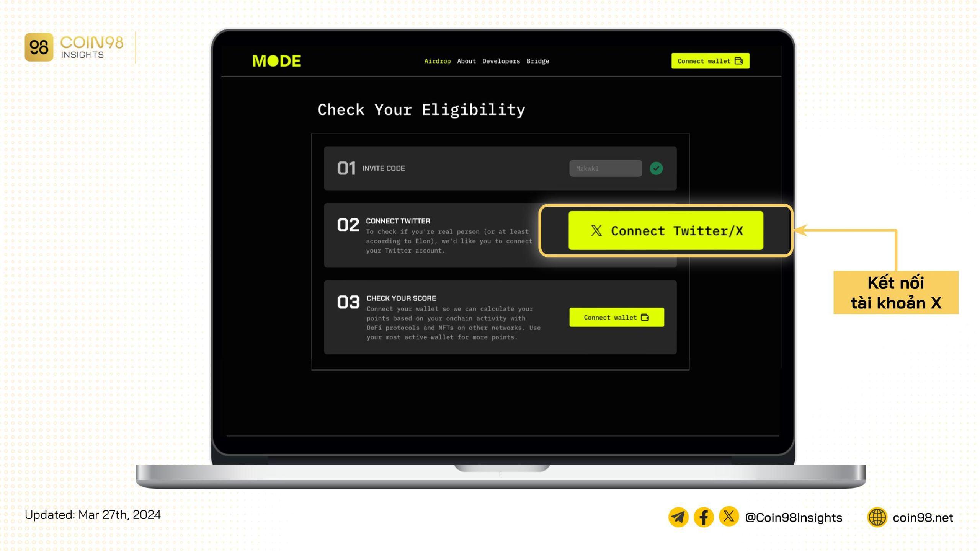Click the MODE logo icon

(276, 60)
